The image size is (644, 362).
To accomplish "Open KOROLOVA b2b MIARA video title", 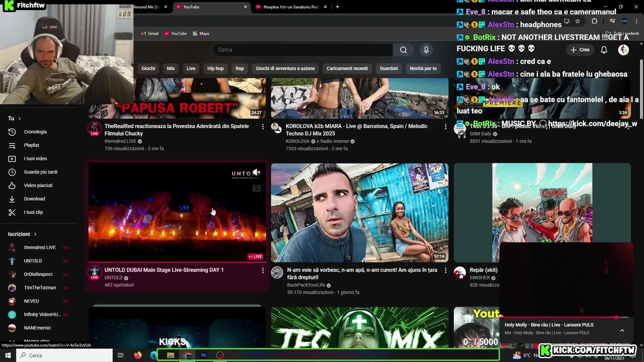I will [x=357, y=130].
